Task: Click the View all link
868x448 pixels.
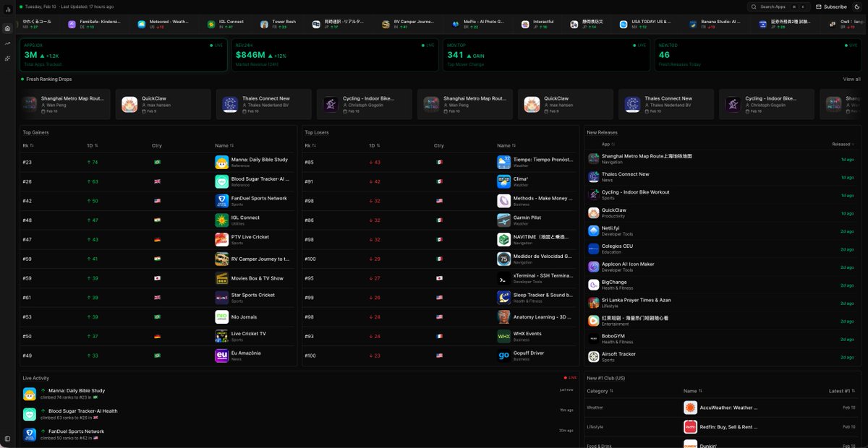Action: 851,79
